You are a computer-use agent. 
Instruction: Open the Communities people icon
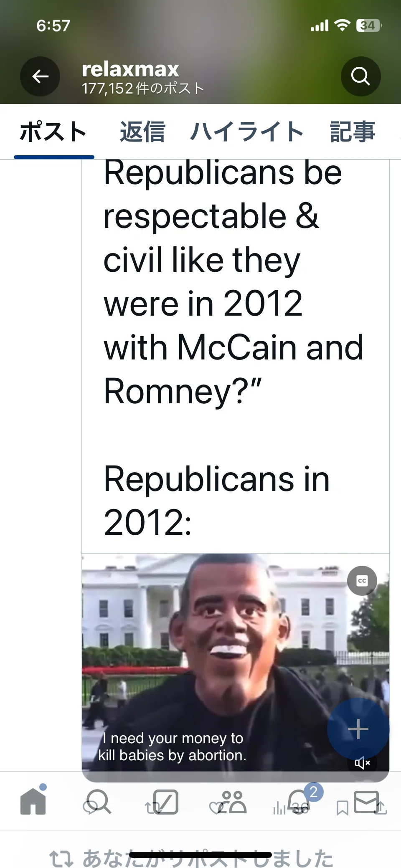click(233, 802)
